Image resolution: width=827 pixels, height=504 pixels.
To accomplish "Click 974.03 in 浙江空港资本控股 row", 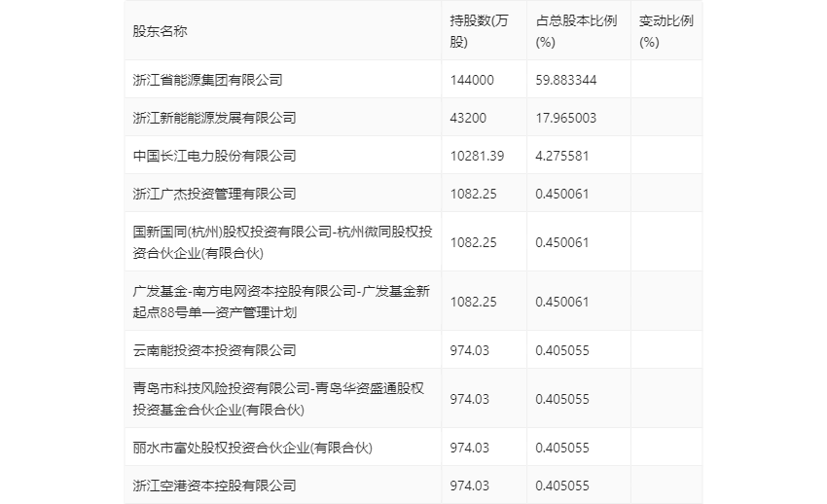I will pos(469,486).
